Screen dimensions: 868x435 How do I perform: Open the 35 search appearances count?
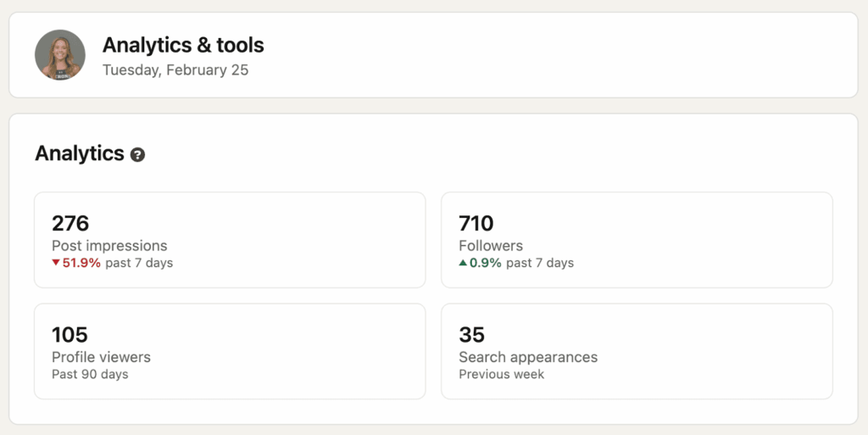(x=471, y=334)
